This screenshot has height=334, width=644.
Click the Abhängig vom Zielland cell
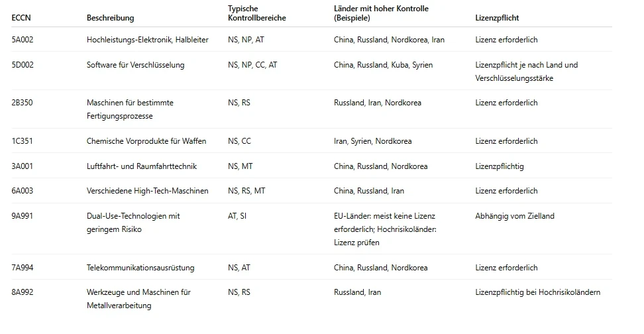pyautogui.click(x=515, y=215)
